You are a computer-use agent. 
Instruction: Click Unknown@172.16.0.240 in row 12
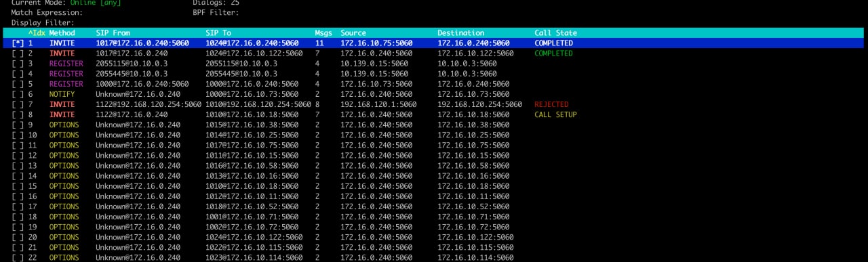click(138, 156)
